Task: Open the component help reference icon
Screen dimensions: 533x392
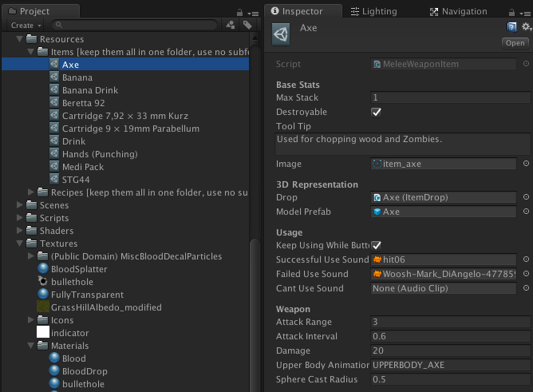Action: pyautogui.click(x=511, y=27)
